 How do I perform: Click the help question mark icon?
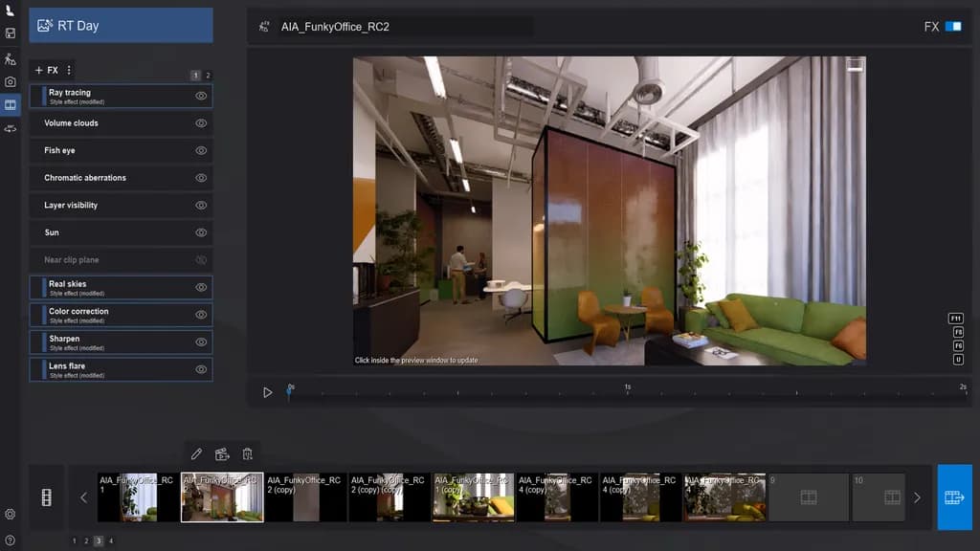(x=11, y=540)
